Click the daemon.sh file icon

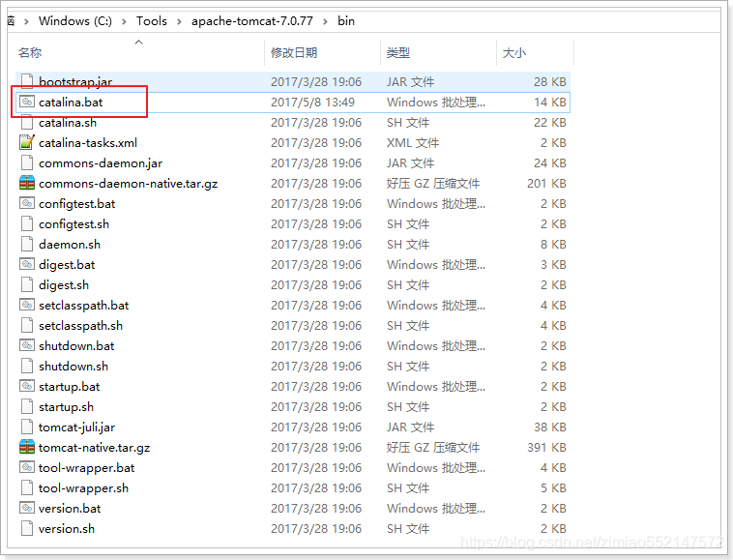coord(27,244)
